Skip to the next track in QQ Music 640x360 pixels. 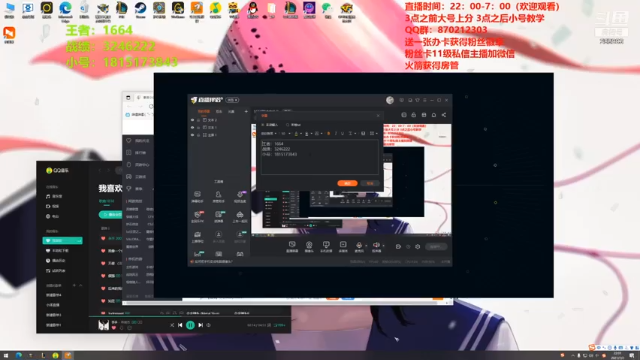pos(200,325)
